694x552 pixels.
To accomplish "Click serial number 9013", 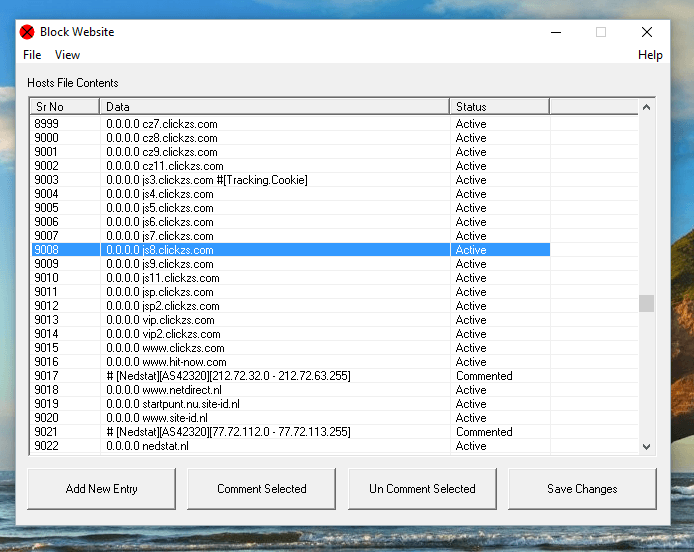I will 46,320.
